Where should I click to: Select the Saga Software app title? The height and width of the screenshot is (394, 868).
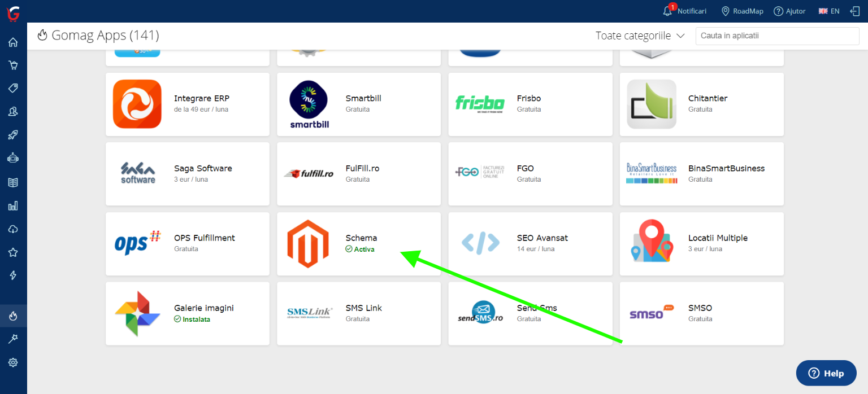[203, 168]
